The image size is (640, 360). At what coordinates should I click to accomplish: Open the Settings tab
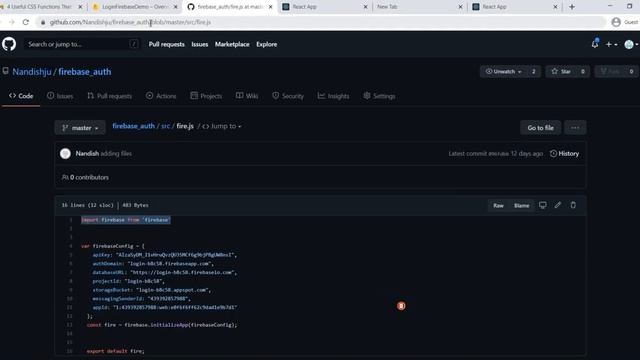(379, 96)
